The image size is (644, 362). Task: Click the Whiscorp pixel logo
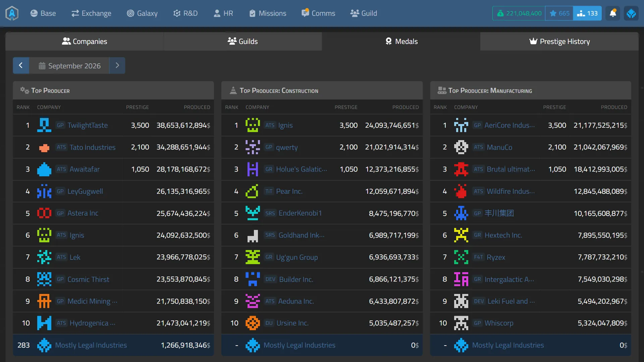[461, 323]
